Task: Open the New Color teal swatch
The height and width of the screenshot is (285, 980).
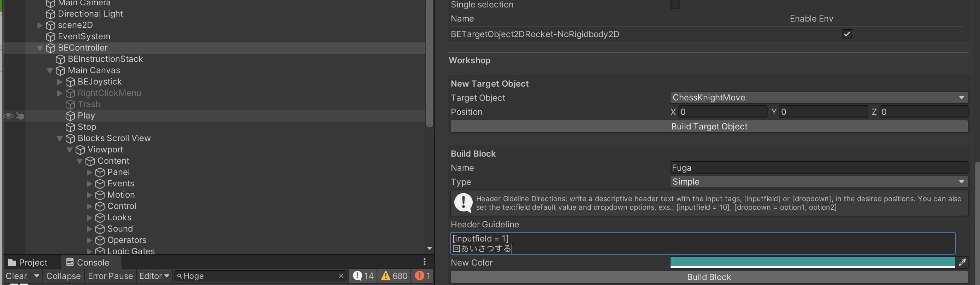Action: [812, 262]
